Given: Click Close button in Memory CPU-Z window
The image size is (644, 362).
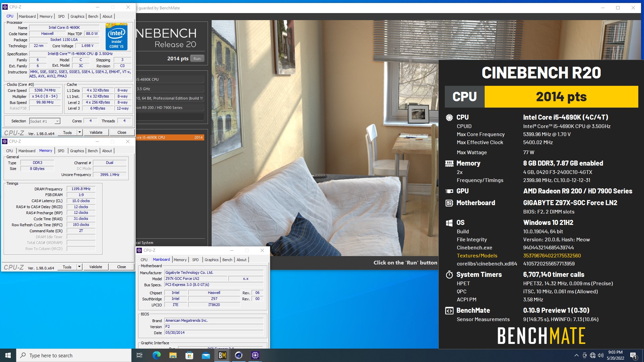Looking at the screenshot, I should coord(121,267).
